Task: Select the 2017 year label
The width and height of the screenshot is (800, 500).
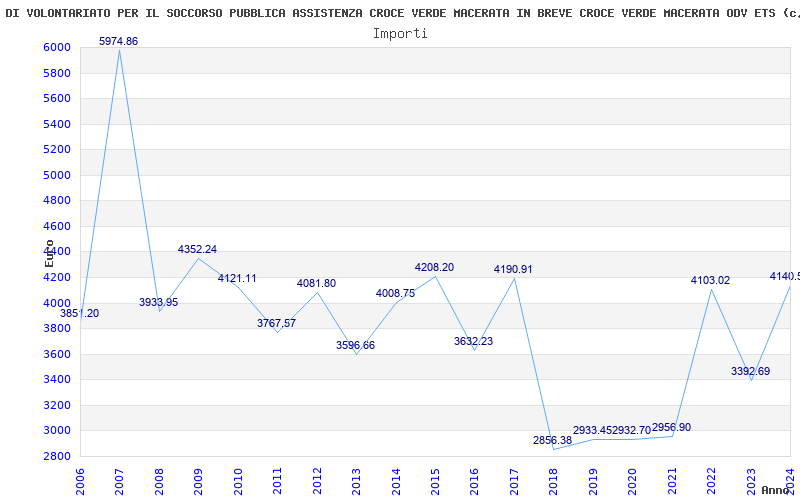Action: pos(514,482)
